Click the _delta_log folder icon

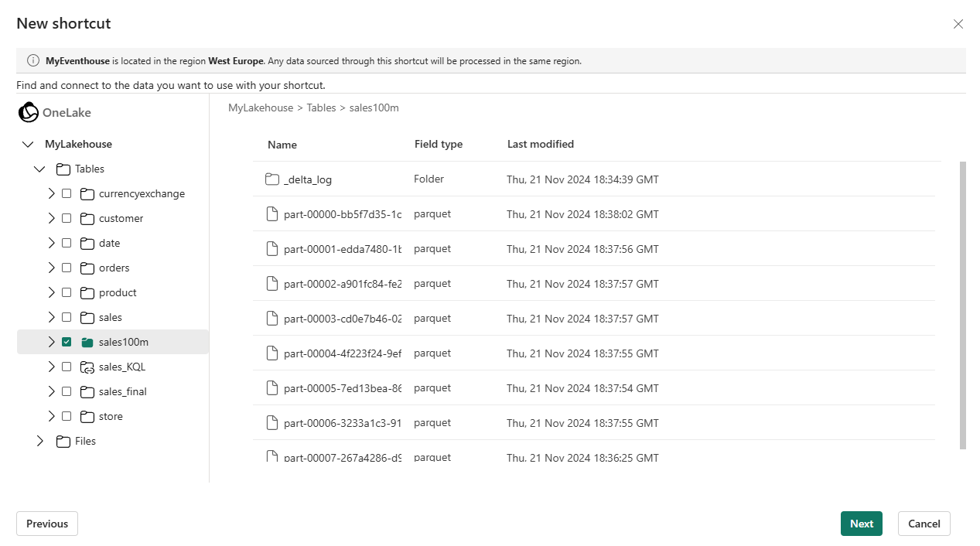[271, 179]
